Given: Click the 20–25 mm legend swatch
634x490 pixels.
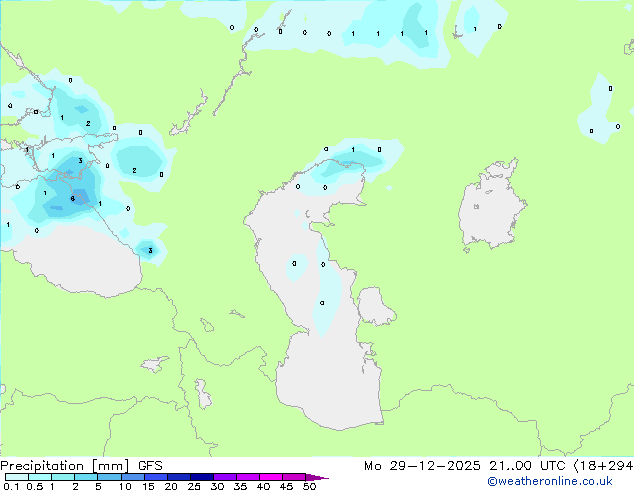Looking at the screenshot, I should click(178, 477).
